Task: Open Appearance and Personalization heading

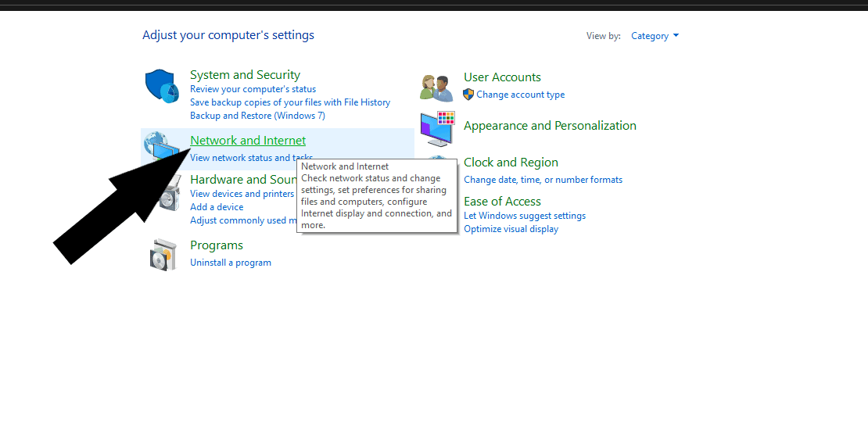Action: tap(550, 126)
